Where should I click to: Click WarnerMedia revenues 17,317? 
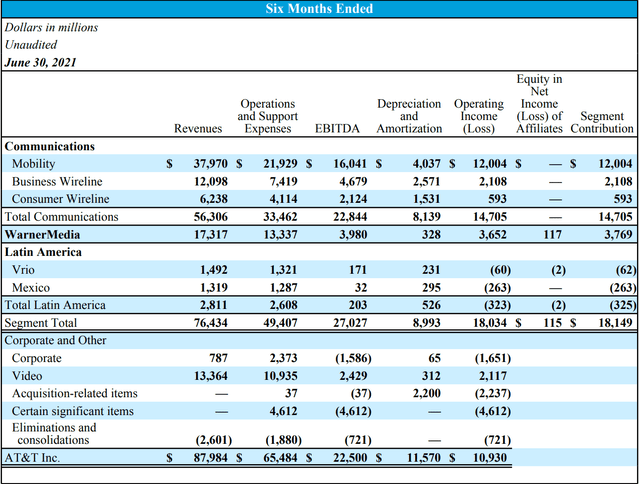pyautogui.click(x=210, y=235)
